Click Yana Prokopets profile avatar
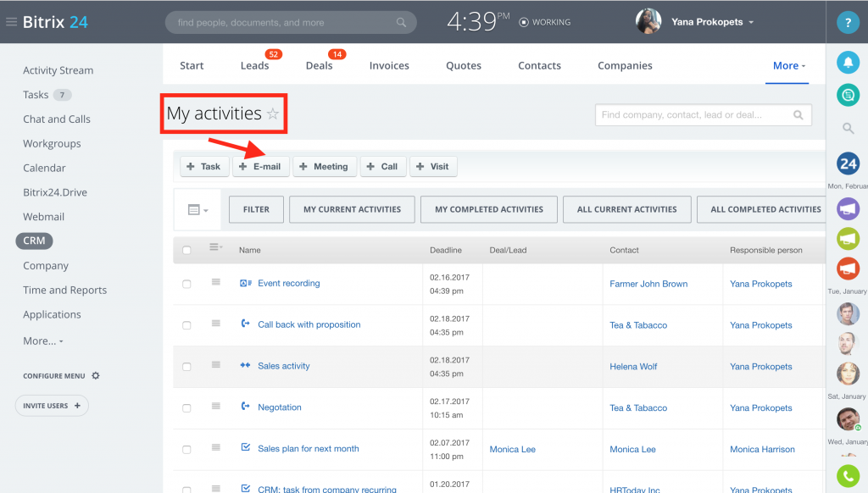The image size is (868, 493). [x=648, y=21]
